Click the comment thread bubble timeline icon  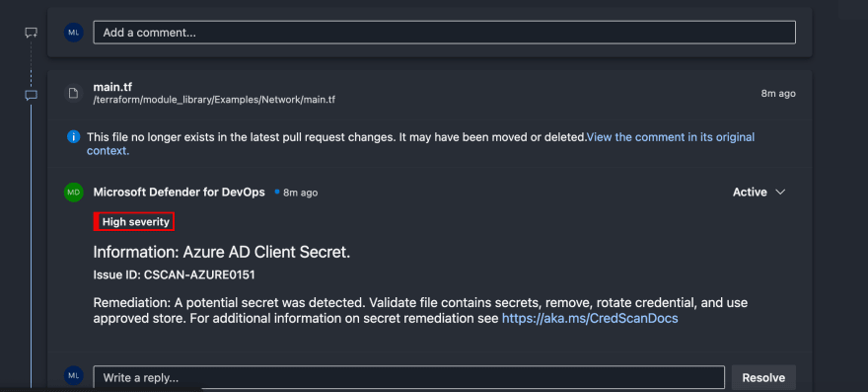point(31,96)
